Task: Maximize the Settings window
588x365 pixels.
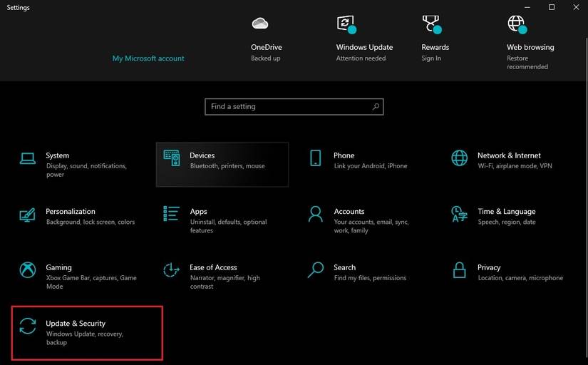Action: tap(552, 7)
